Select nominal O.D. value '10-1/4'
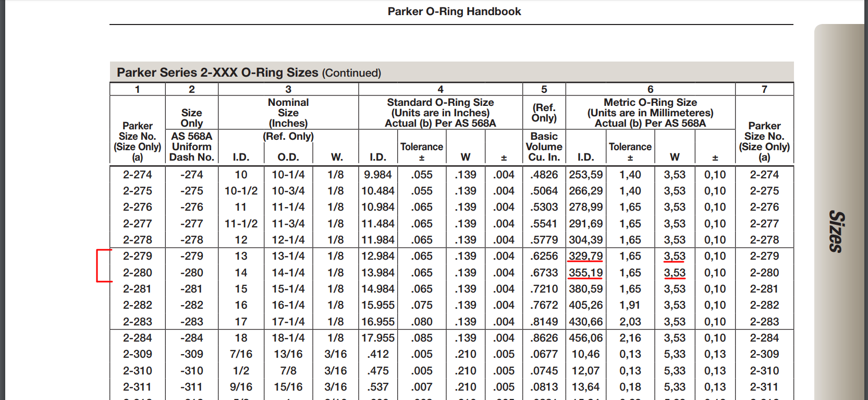868x400 pixels. [x=288, y=175]
